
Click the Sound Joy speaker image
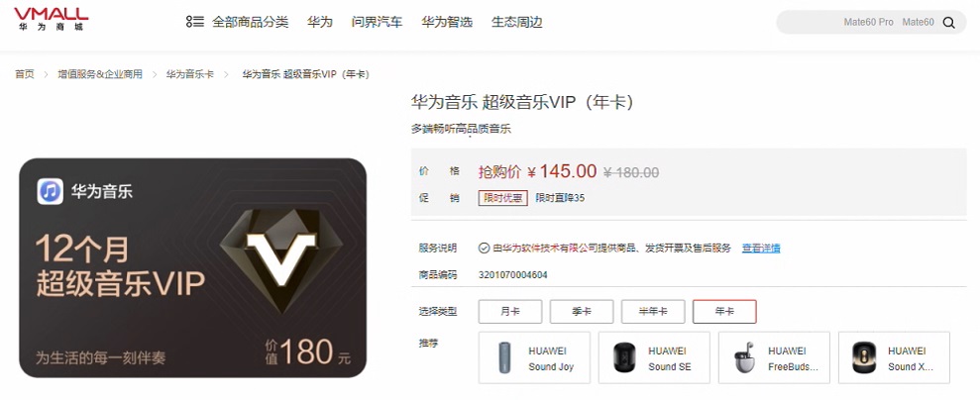pyautogui.click(x=503, y=358)
